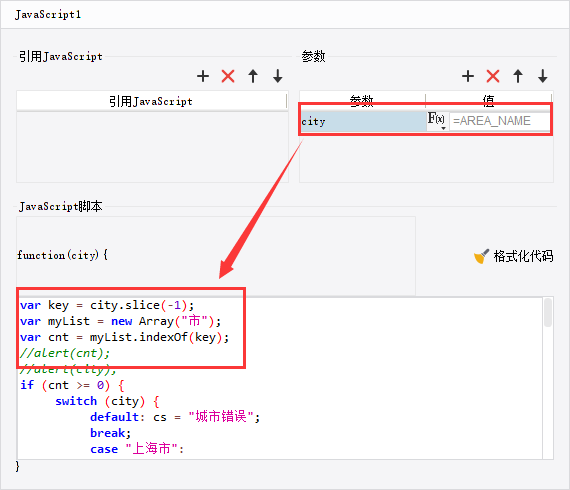
Task: Click the 值 column header
Action: point(489,100)
